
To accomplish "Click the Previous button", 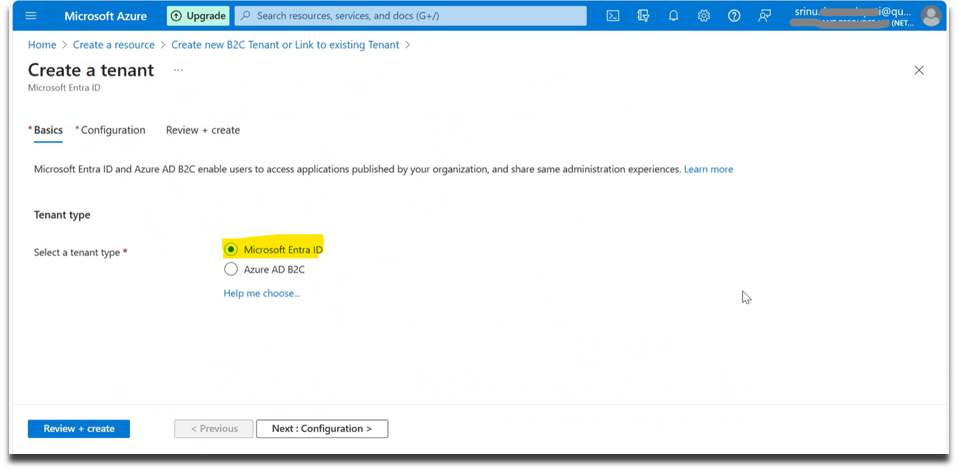I will [x=214, y=429].
